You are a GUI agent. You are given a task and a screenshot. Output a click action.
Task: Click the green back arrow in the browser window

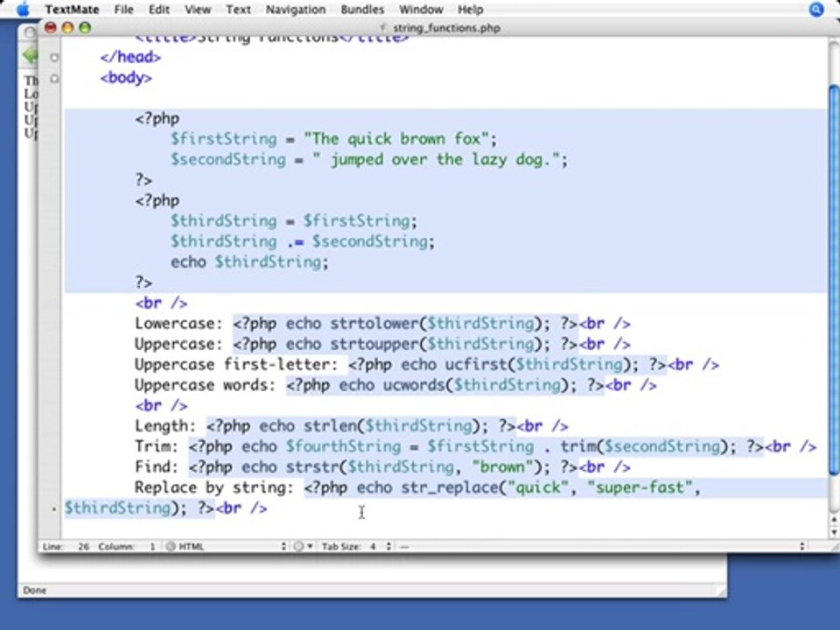click(30, 55)
